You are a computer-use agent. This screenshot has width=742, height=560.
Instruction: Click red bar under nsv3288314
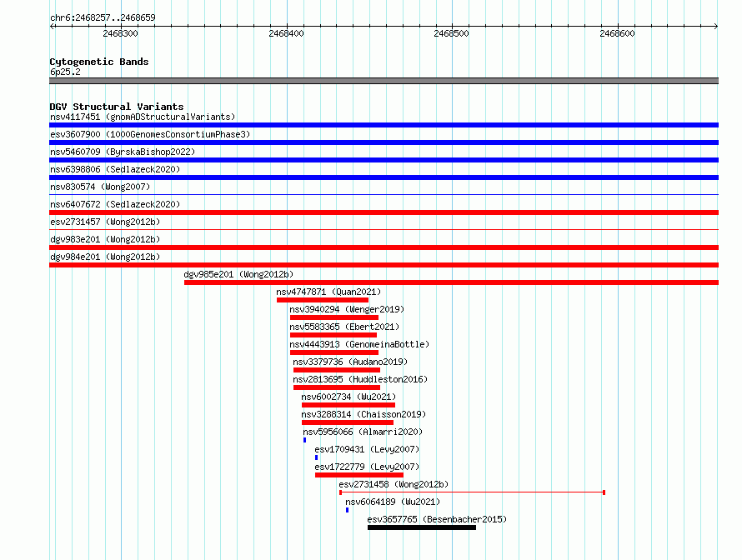348,422
